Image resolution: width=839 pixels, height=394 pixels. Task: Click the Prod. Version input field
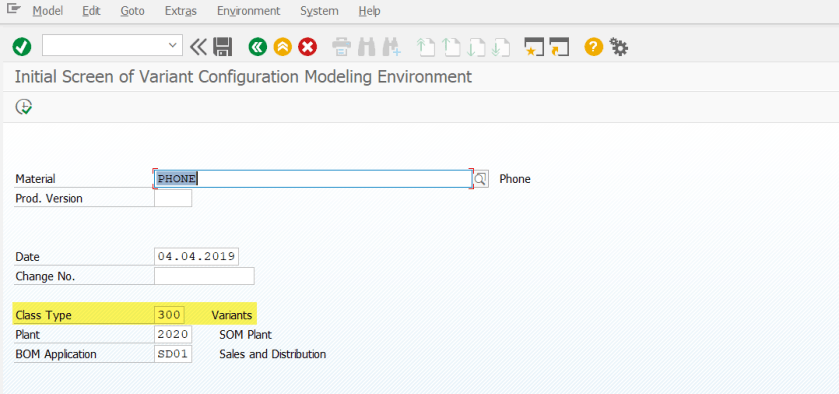coord(173,198)
